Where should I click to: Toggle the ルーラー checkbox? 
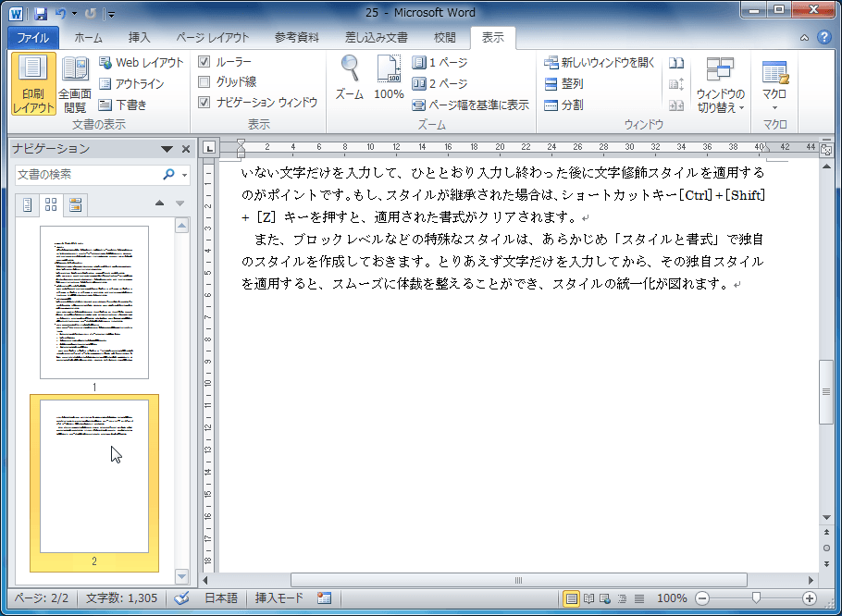click(x=204, y=62)
